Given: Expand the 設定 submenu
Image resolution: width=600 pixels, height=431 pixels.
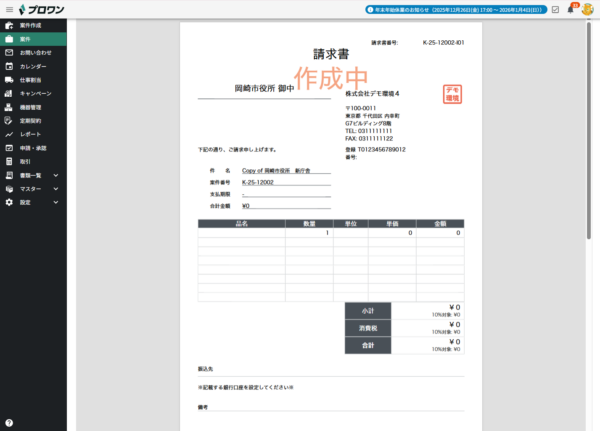Looking at the screenshot, I should point(55,201).
